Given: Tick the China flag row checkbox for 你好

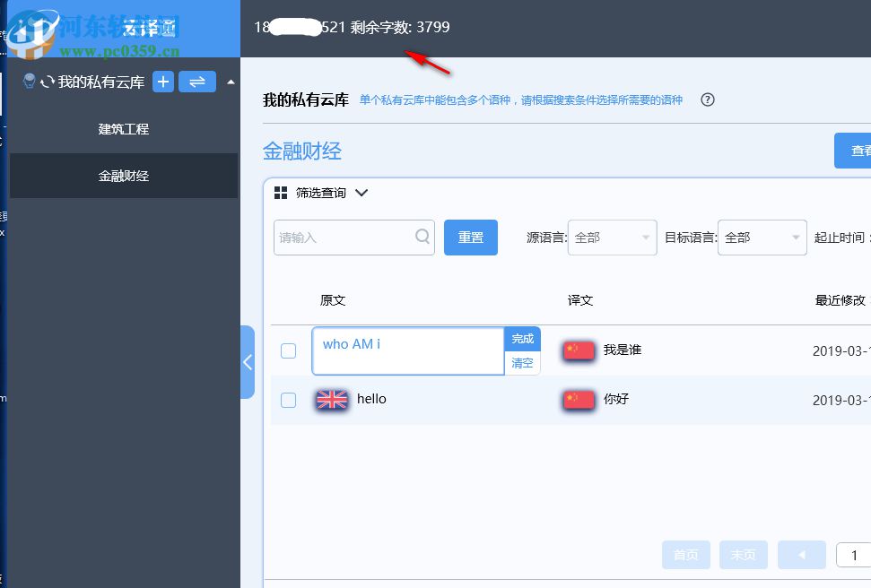Looking at the screenshot, I should (x=288, y=401).
